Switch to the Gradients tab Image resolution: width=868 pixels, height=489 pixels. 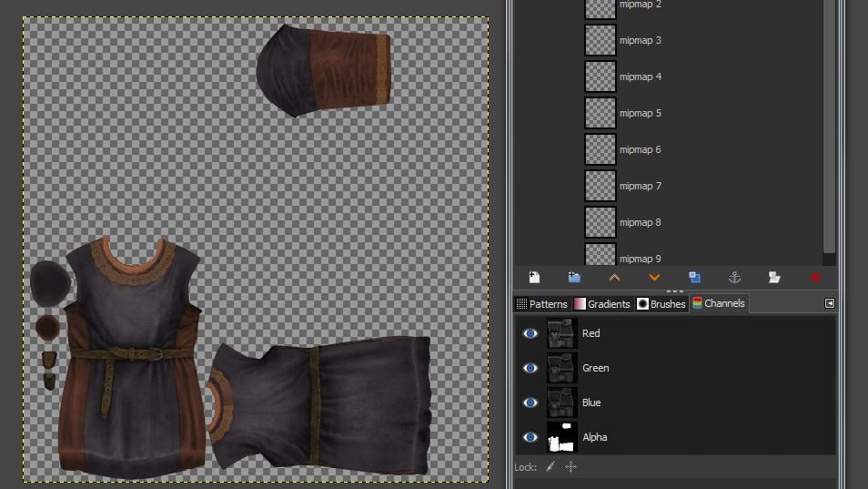point(601,303)
